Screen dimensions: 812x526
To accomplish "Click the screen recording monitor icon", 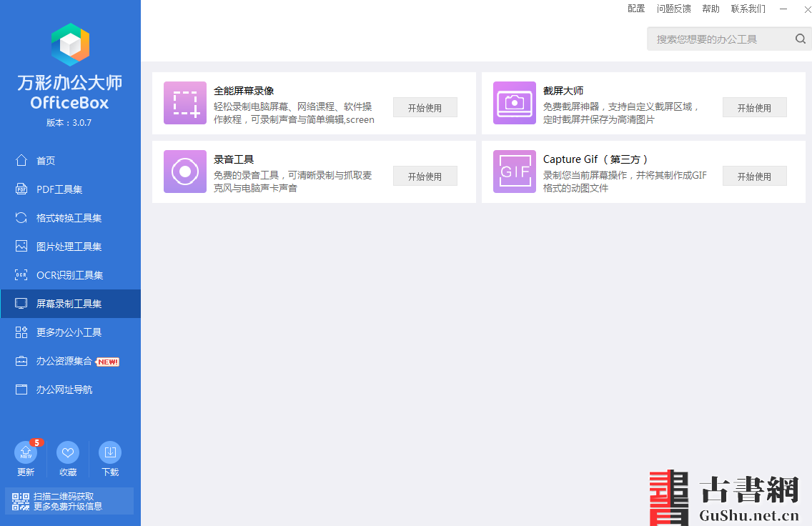I will [x=21, y=304].
